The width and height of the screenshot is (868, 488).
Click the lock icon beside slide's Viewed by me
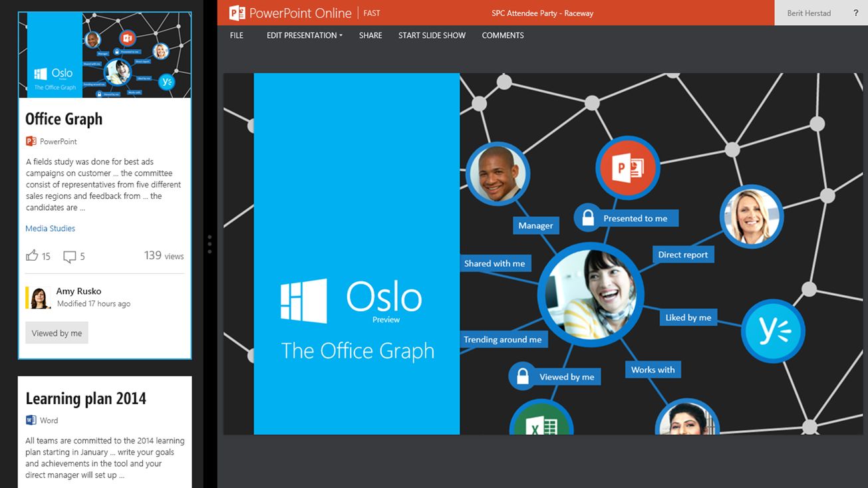(523, 376)
